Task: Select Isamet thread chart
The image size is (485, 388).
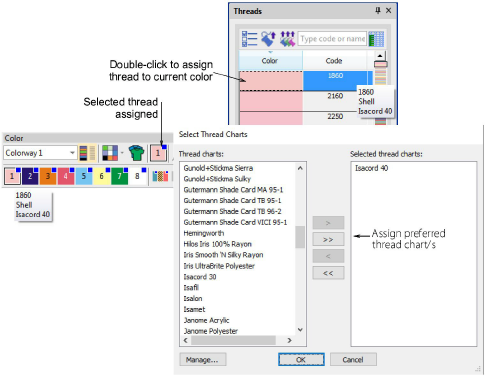Action: 194,309
